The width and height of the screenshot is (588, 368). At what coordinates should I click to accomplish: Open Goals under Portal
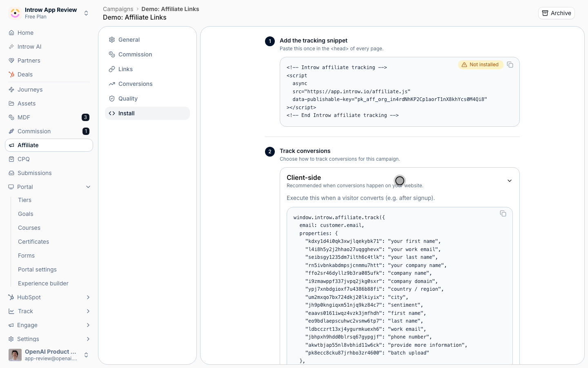pyautogui.click(x=26, y=214)
